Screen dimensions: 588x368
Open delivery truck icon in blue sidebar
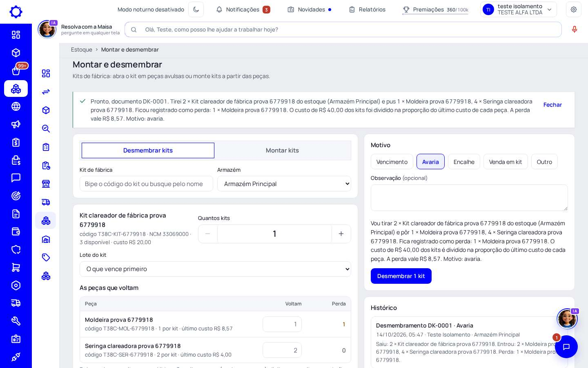(x=16, y=303)
